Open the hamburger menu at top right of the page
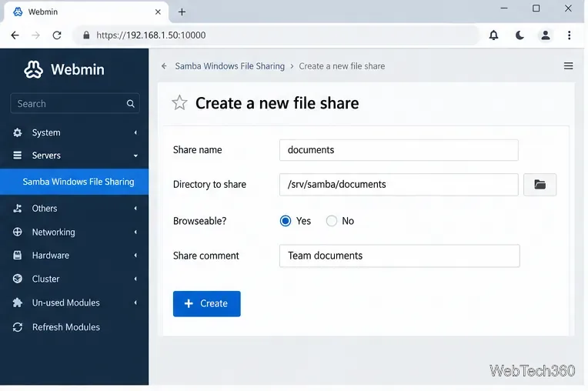The height and width of the screenshot is (391, 588). [568, 66]
